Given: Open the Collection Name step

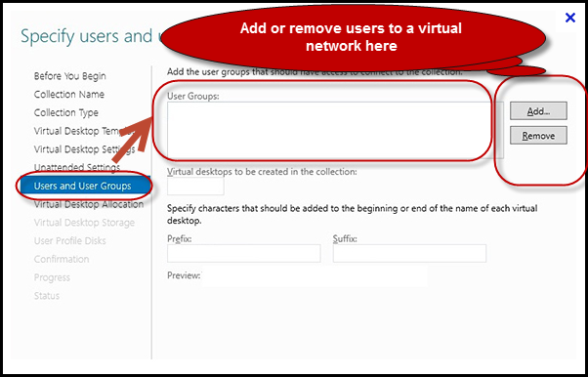Looking at the screenshot, I should (x=69, y=95).
